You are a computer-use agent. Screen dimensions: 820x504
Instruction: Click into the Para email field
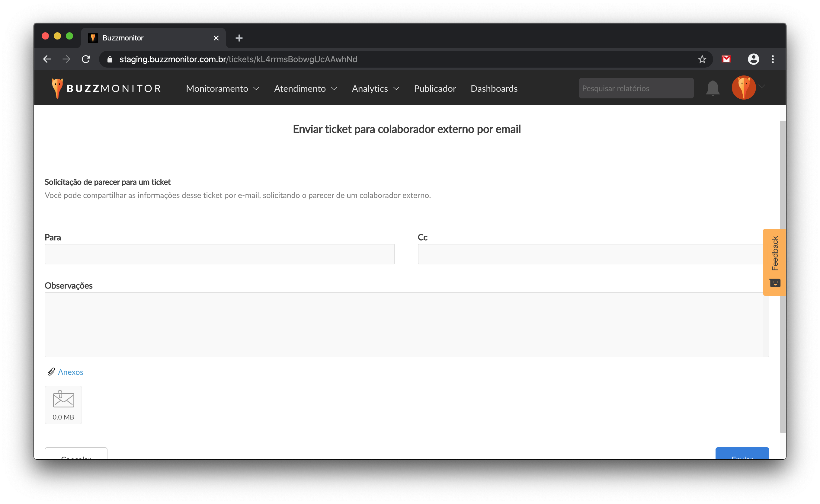coord(219,254)
